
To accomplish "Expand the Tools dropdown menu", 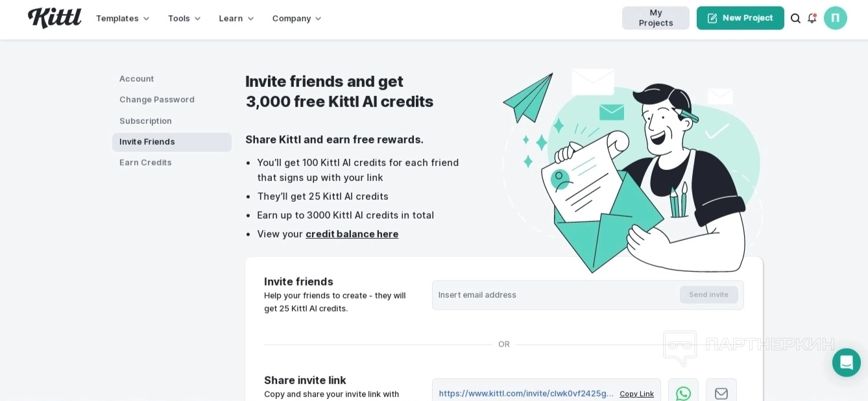I will [x=184, y=18].
